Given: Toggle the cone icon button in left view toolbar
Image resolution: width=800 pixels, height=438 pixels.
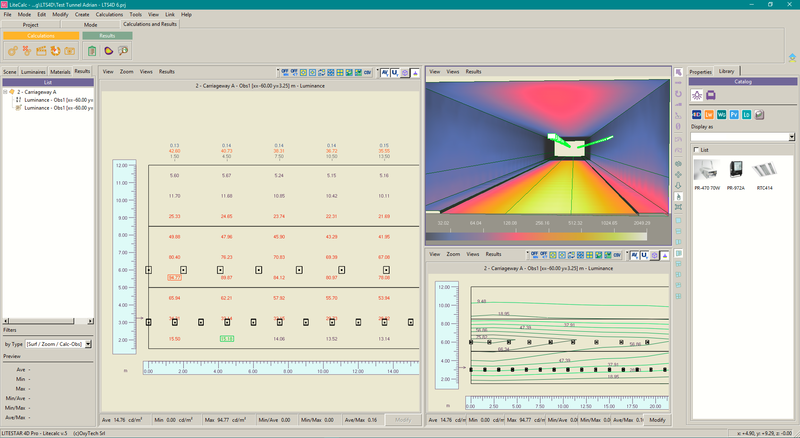Looking at the screenshot, I should tap(415, 72).
